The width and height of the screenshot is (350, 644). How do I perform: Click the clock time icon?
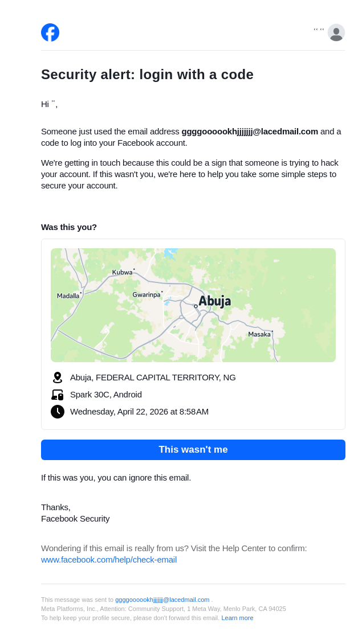tap(58, 412)
